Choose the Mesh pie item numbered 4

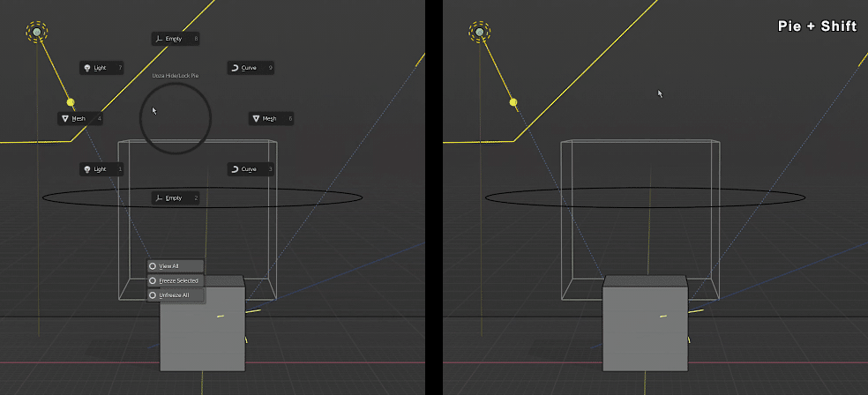pyautogui.click(x=80, y=118)
